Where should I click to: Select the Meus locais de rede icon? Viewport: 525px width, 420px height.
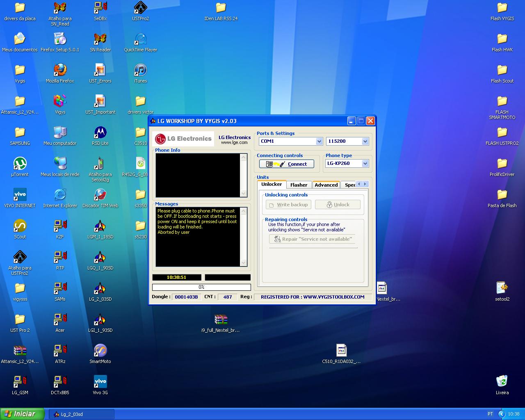(60, 167)
